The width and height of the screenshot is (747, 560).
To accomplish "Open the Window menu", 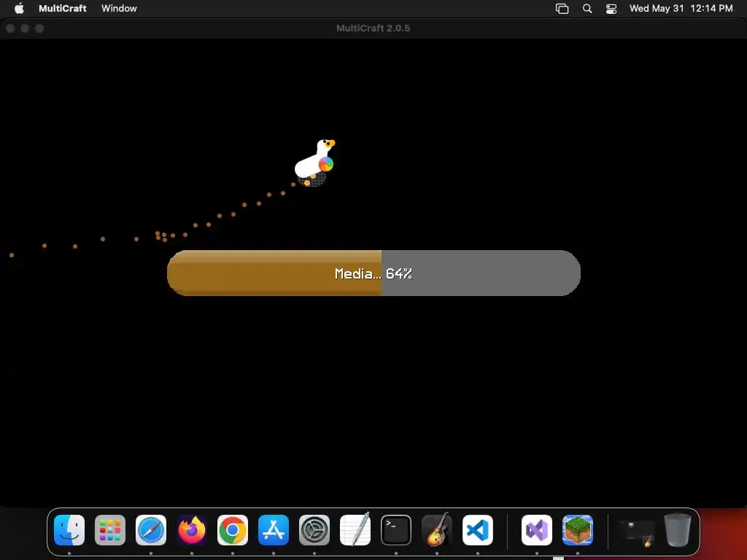I will point(119,8).
